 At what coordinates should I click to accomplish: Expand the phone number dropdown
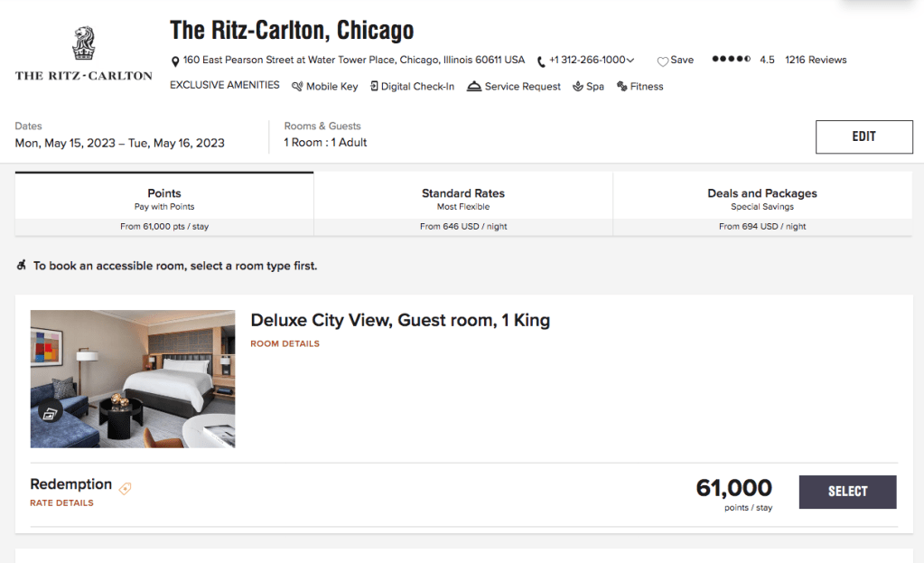coord(630,61)
